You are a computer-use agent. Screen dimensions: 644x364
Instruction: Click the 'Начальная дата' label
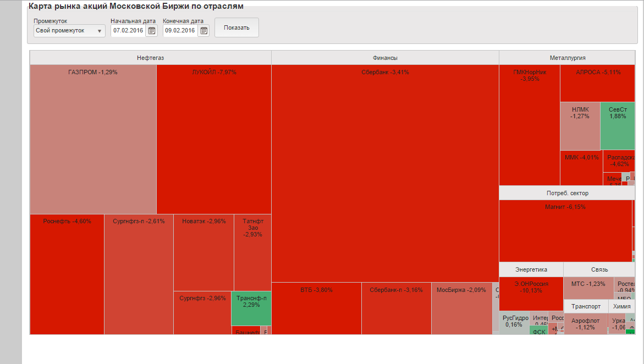coord(133,21)
